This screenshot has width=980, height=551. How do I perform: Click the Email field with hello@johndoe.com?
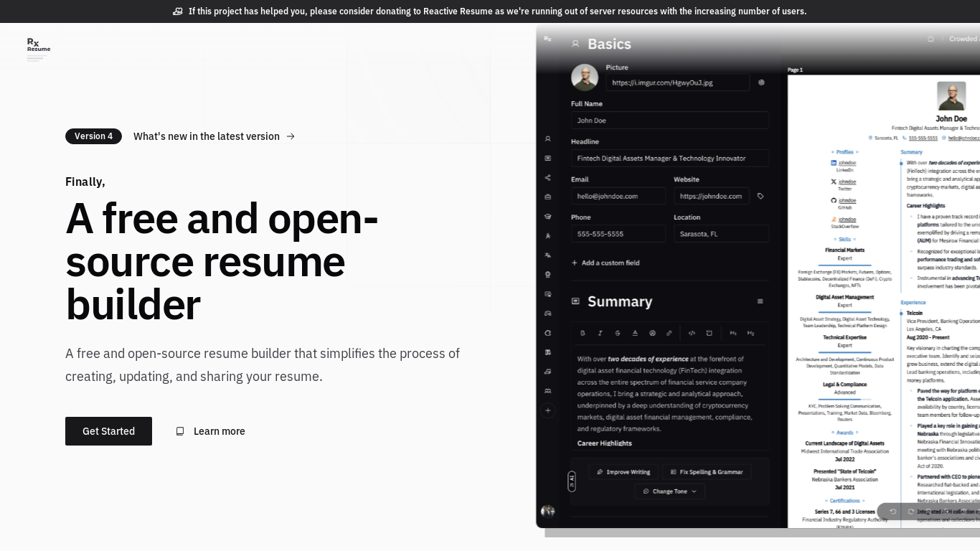[618, 196]
